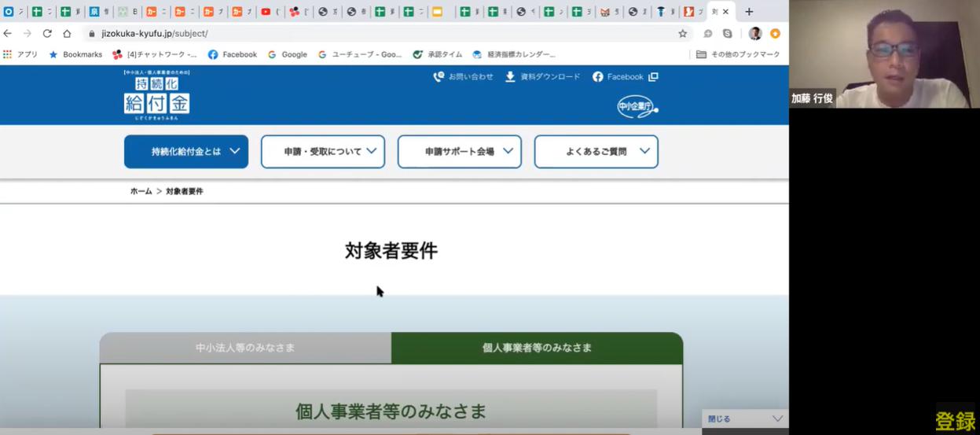980x435 pixels.
Task: Open the Bookmarks folder in bookmarks bar
Action: coord(75,54)
